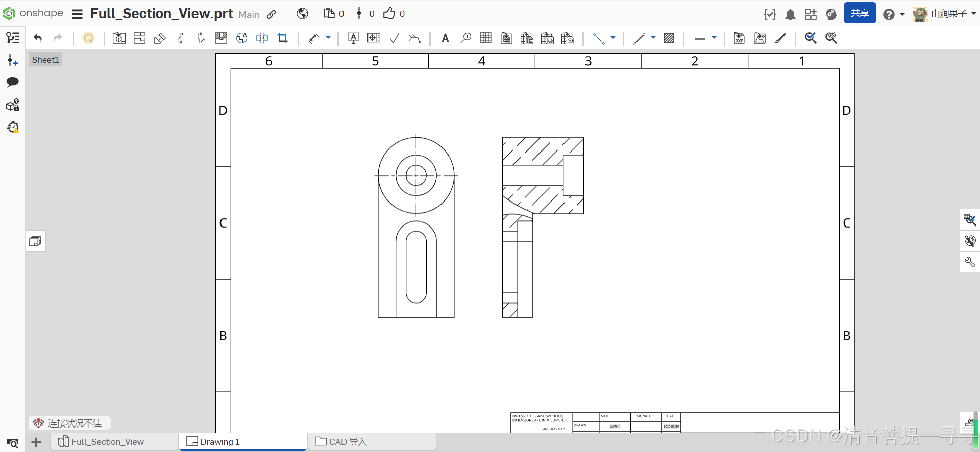
Task: Click the add feature plus icon in sidebar
Action: pyautogui.click(x=13, y=61)
